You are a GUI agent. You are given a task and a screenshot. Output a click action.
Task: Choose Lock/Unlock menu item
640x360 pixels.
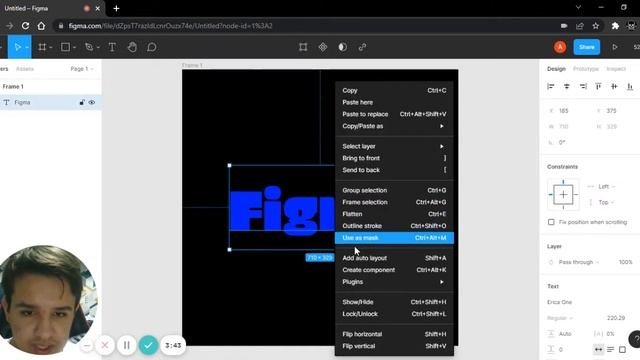coord(394,314)
